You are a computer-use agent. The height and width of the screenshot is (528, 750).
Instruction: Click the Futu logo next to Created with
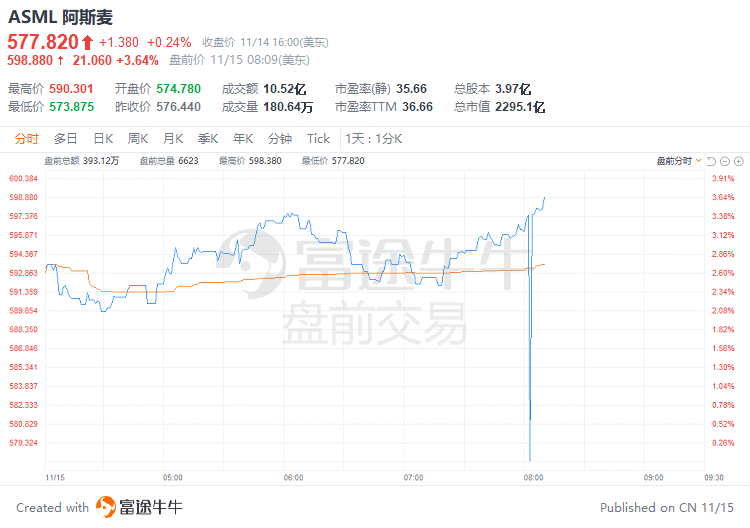click(106, 507)
